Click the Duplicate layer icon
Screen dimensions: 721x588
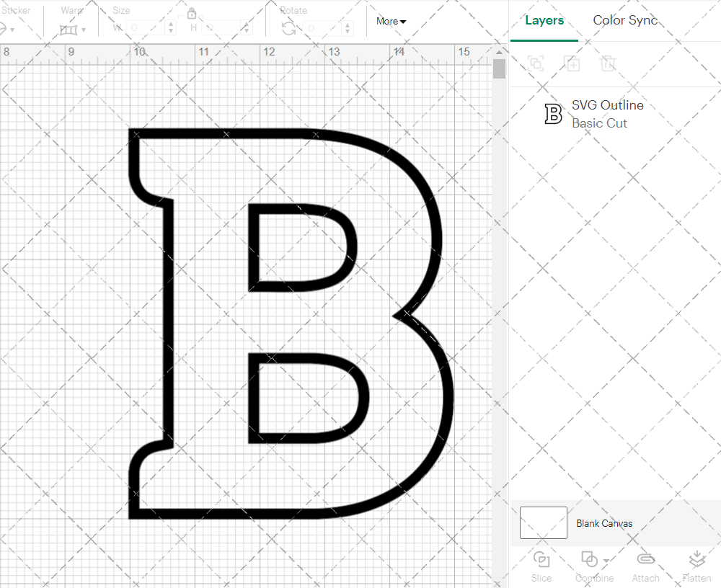pyautogui.click(x=572, y=63)
